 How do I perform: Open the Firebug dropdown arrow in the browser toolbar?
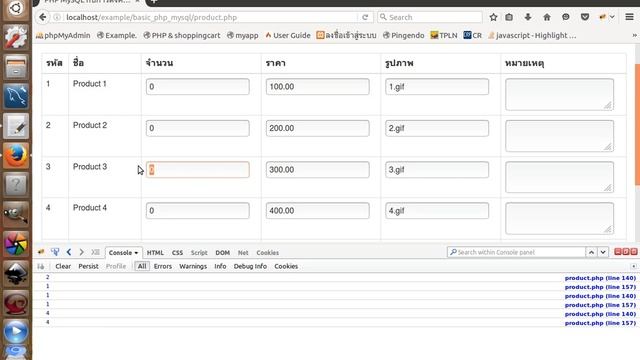612,17
